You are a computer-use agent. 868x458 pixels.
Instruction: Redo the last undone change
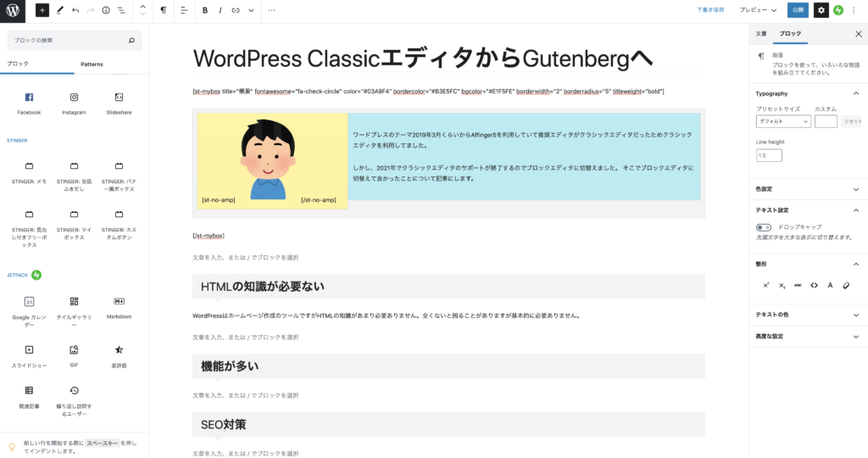click(x=90, y=10)
